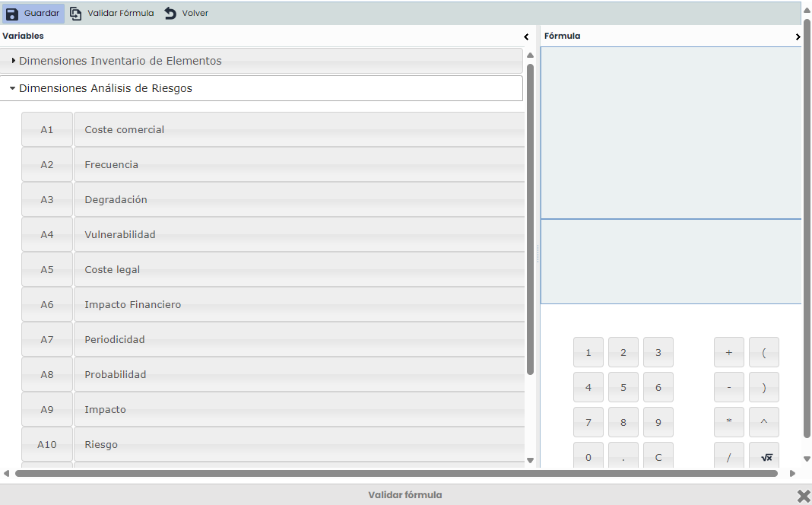Expand the Fórmula panel arrow
This screenshot has height=505, width=812.
pyautogui.click(x=798, y=37)
